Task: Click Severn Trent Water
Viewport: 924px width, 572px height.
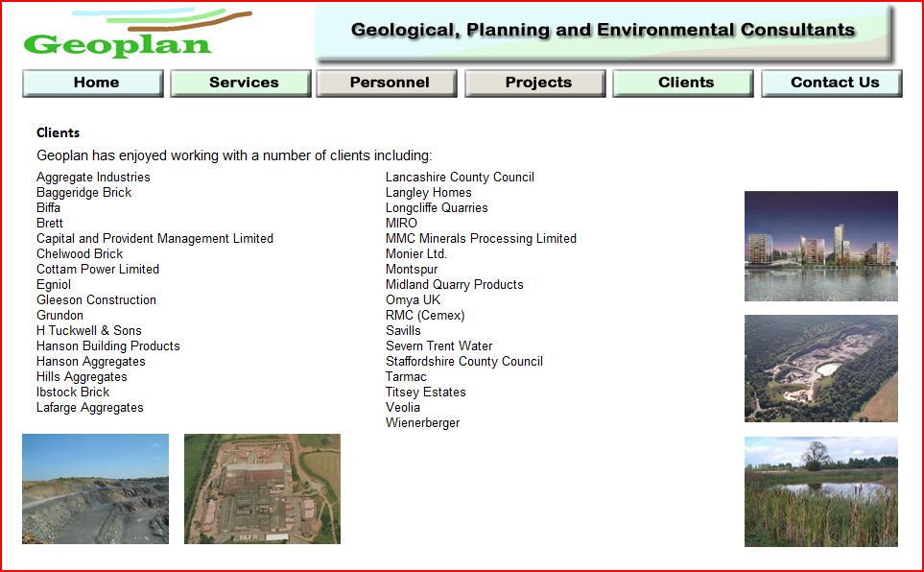Action: 439,346
